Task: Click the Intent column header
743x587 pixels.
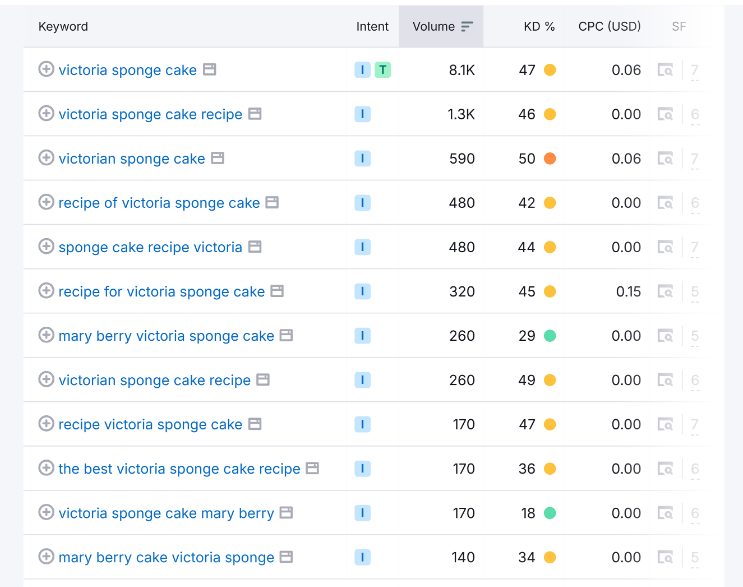Action: (x=372, y=27)
